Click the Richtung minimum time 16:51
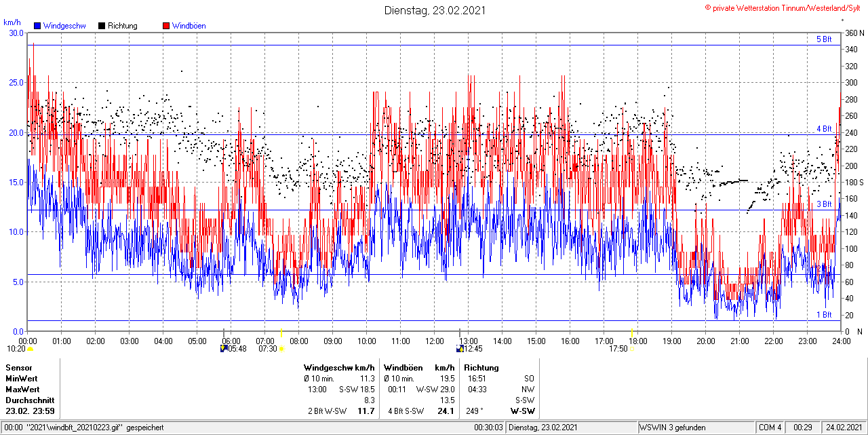 477,379
